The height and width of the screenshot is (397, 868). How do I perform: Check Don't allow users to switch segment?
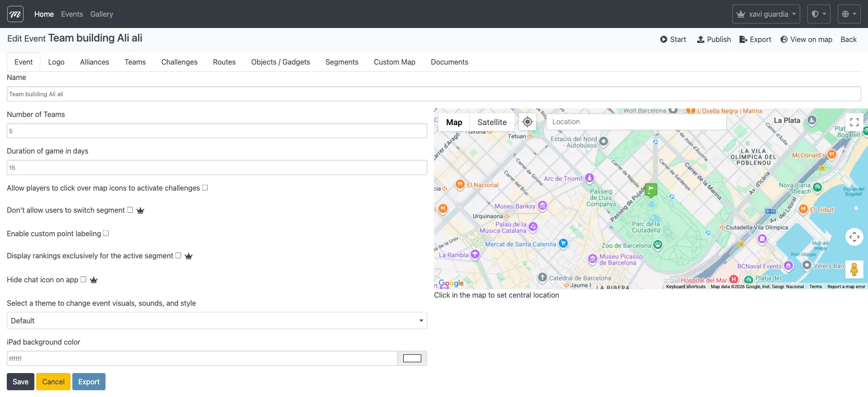pos(130,210)
